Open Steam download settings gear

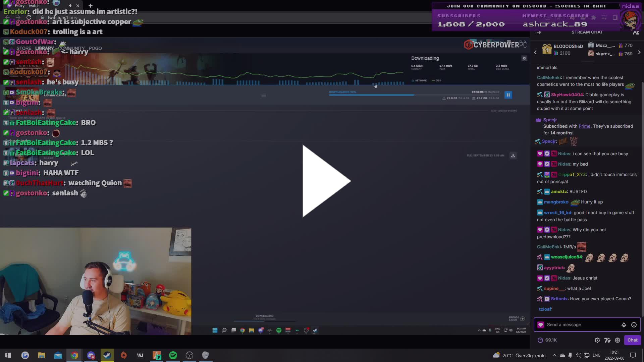point(524,58)
